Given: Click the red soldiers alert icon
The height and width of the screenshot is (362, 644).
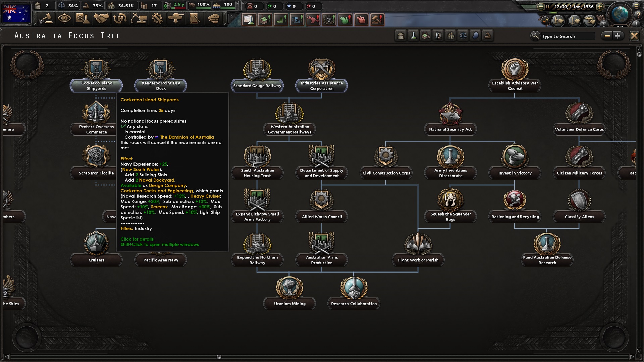Looking at the screenshot, I should [x=361, y=20].
